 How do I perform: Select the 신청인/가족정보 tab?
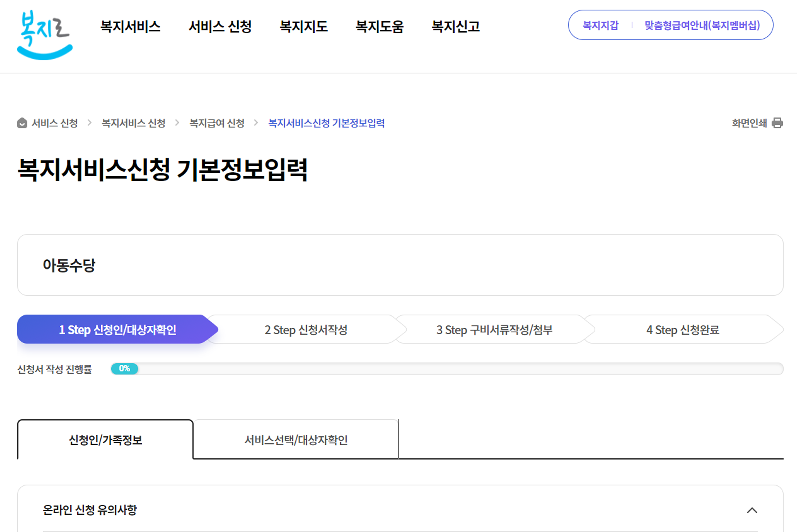(x=105, y=440)
